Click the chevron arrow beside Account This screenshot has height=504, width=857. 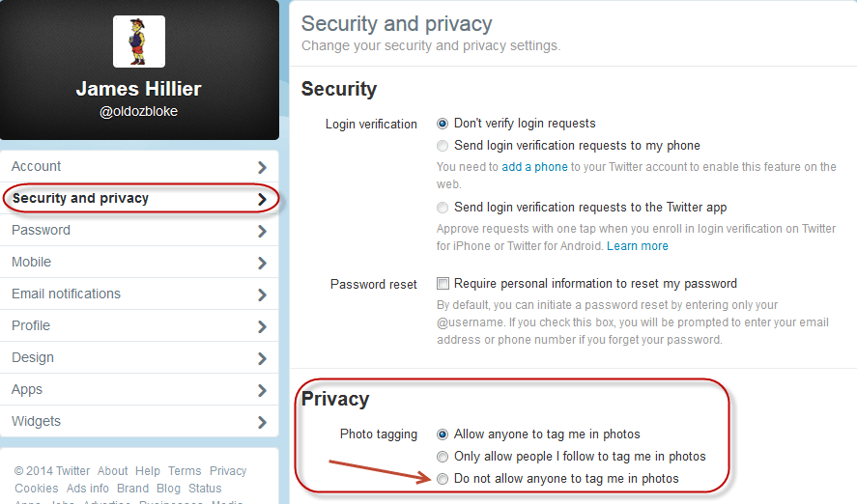pyautogui.click(x=263, y=167)
